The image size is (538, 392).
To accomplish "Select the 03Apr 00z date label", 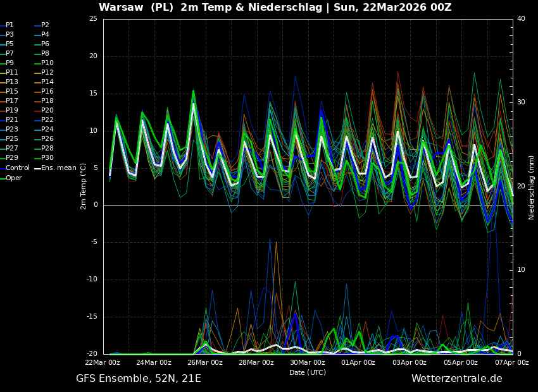I will [x=410, y=362].
